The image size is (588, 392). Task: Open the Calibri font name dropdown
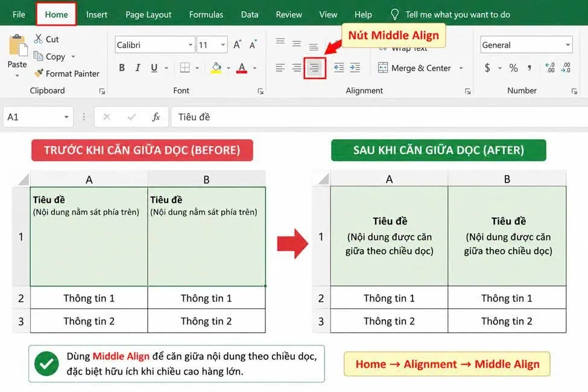pyautogui.click(x=191, y=45)
